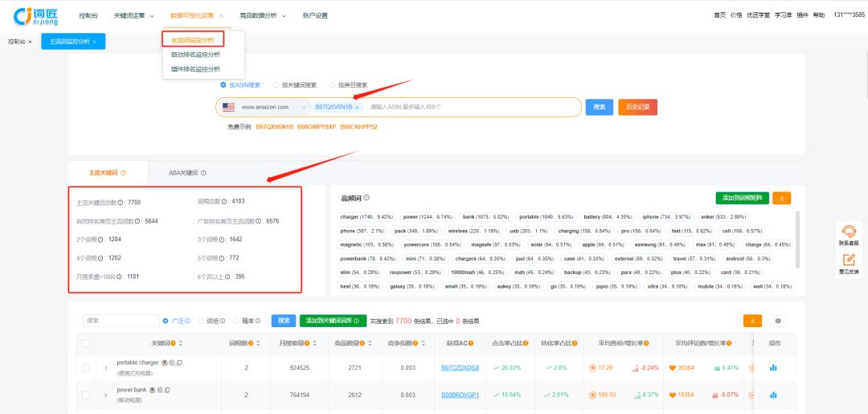The width and height of the screenshot is (868, 414).
Task: Tick checkbox for portable charger row
Action: [x=86, y=368]
